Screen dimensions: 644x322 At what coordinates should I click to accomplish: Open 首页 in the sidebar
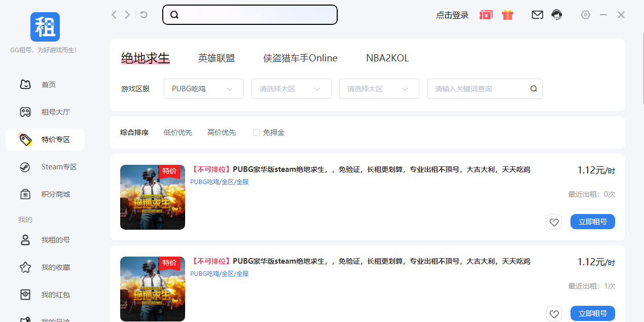(x=45, y=85)
